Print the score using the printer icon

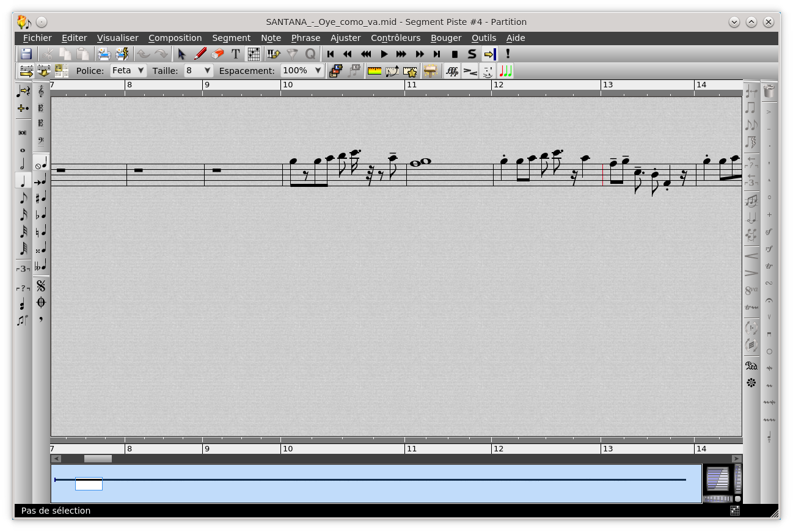(104, 54)
